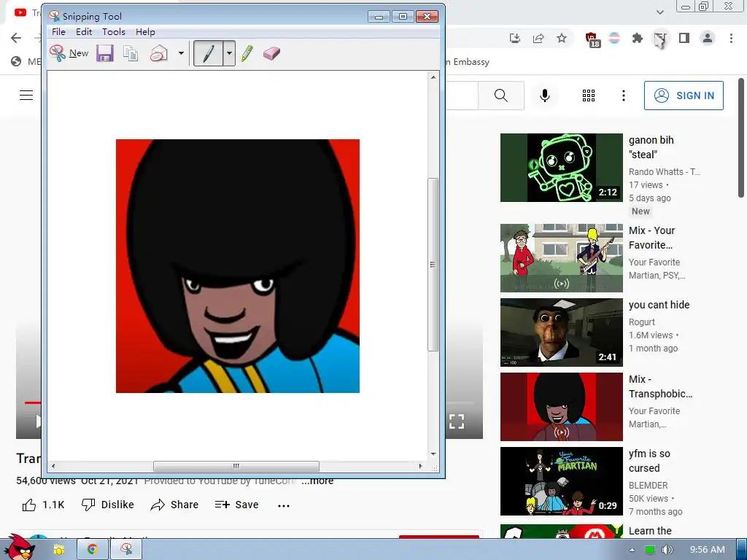Bookmark this page with the star icon
This screenshot has height=560, width=747.
[x=562, y=38]
